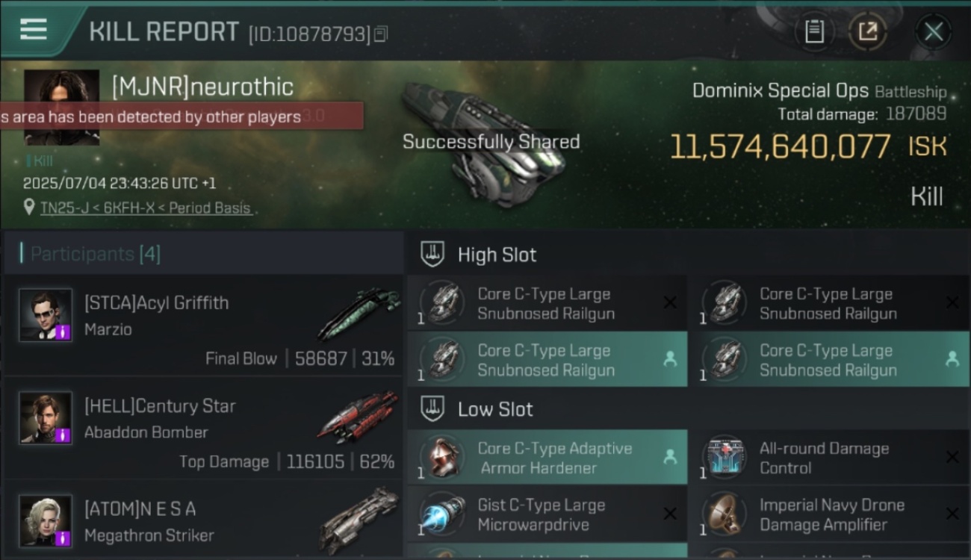Select the Century Star portrait

(x=46, y=418)
